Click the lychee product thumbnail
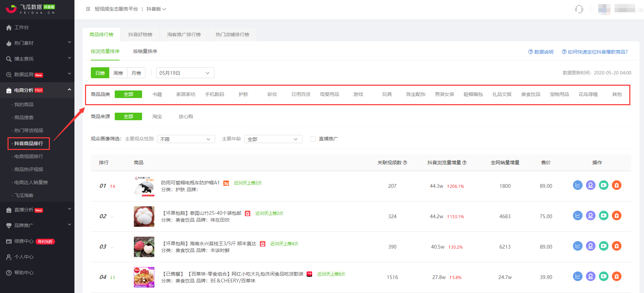This screenshot has width=644, height=293. [x=144, y=247]
